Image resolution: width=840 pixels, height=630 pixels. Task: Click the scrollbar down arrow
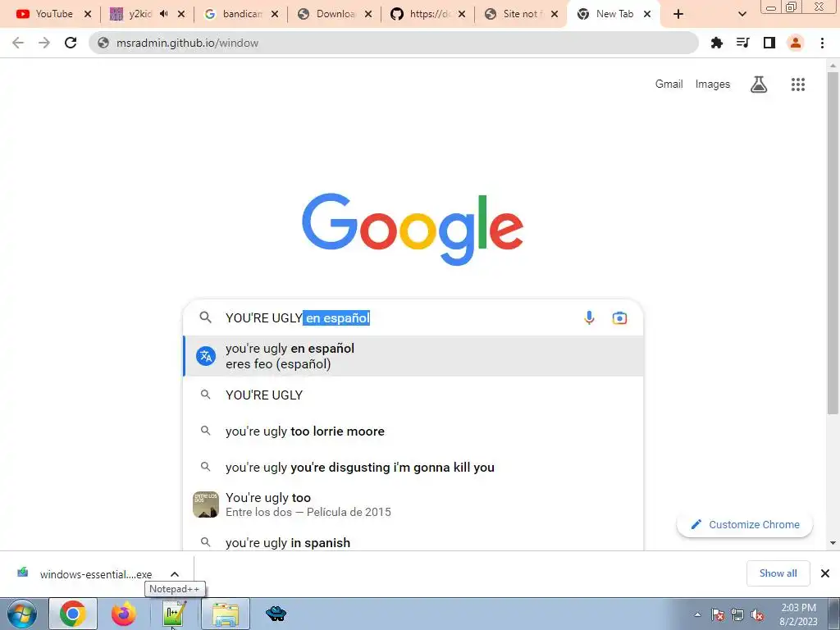pyautogui.click(x=833, y=543)
